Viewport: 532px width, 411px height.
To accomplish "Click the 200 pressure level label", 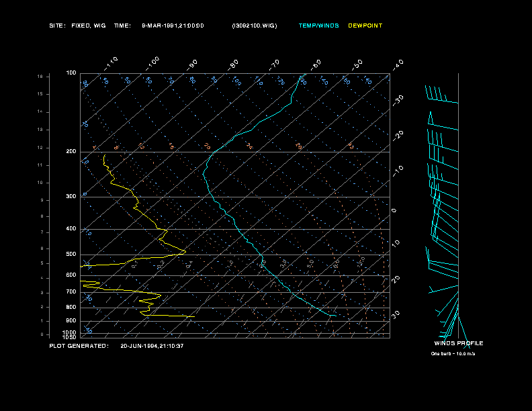I will (71, 152).
